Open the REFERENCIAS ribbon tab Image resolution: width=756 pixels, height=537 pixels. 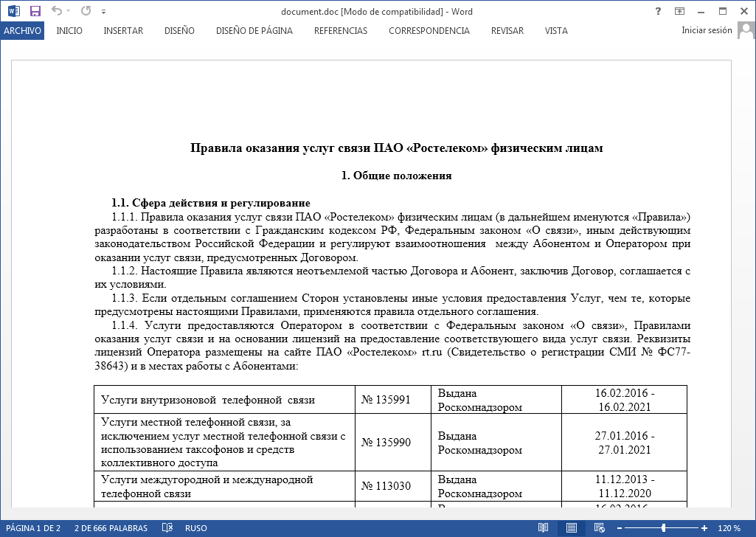point(340,31)
